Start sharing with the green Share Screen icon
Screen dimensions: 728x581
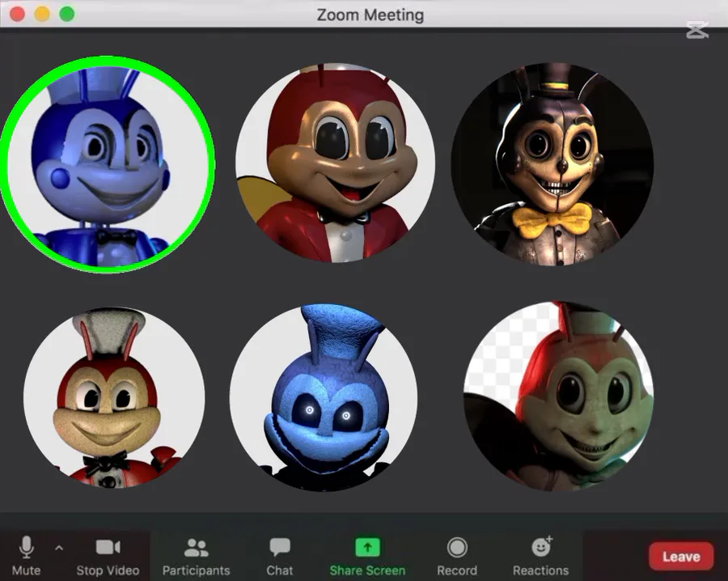click(367, 547)
